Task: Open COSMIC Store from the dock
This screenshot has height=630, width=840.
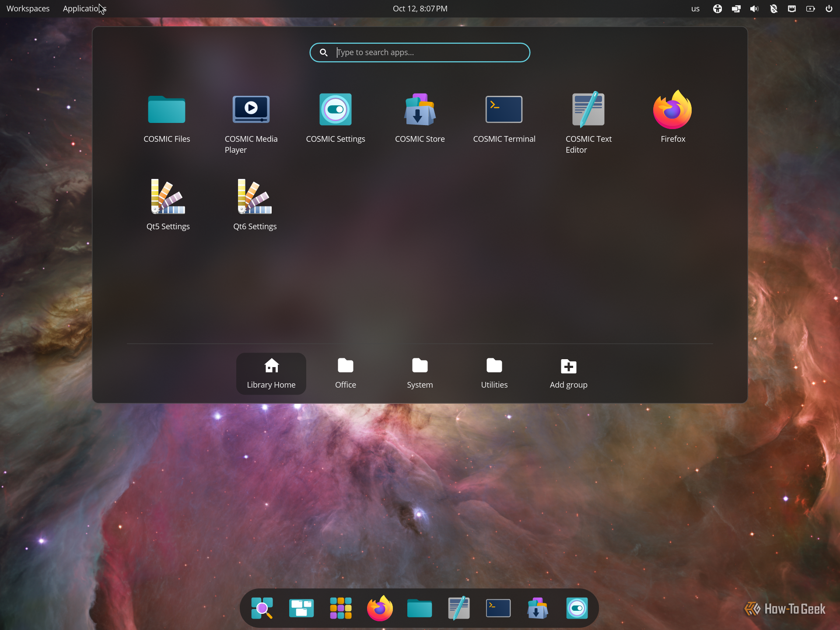Action: [x=538, y=608]
